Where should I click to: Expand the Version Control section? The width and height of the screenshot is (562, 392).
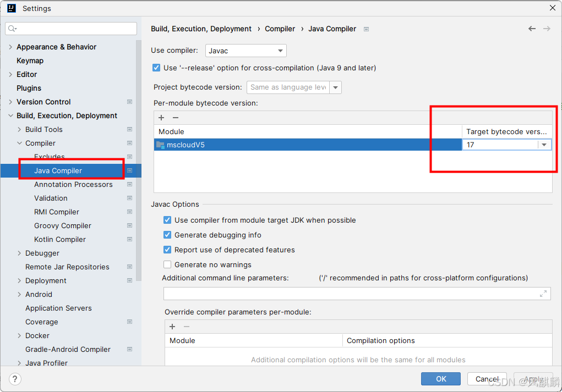click(x=10, y=102)
